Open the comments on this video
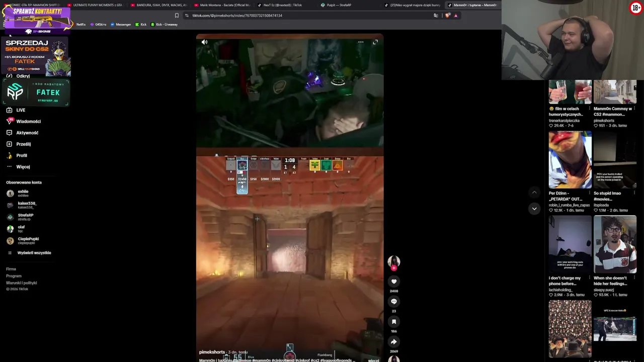The height and width of the screenshot is (362, 644). 394,302
